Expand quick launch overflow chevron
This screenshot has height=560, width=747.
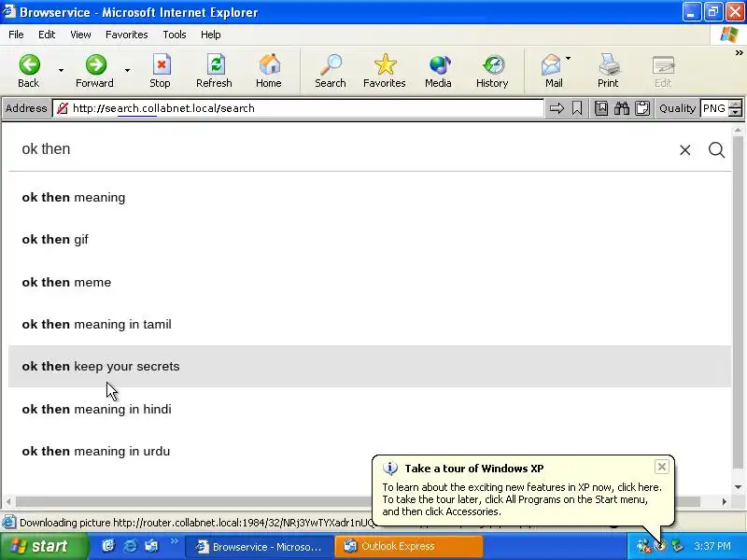tap(175, 541)
